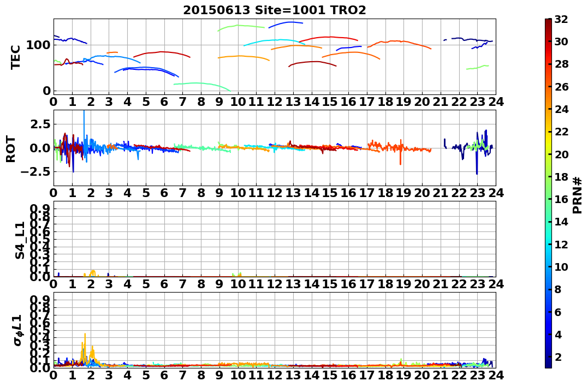Click hour 15 tick under the σφL1 panel
The width and height of the screenshot is (588, 387).
click(330, 375)
